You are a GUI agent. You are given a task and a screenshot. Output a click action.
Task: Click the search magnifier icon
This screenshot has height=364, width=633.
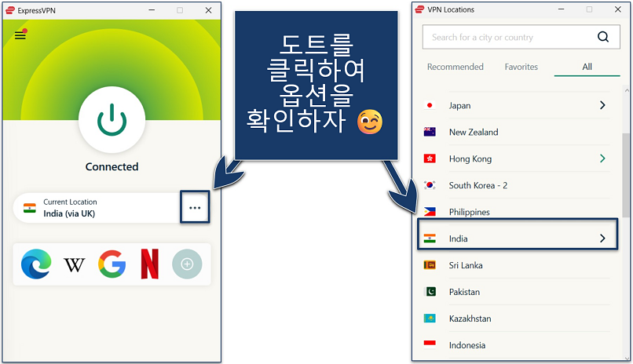pyautogui.click(x=603, y=37)
